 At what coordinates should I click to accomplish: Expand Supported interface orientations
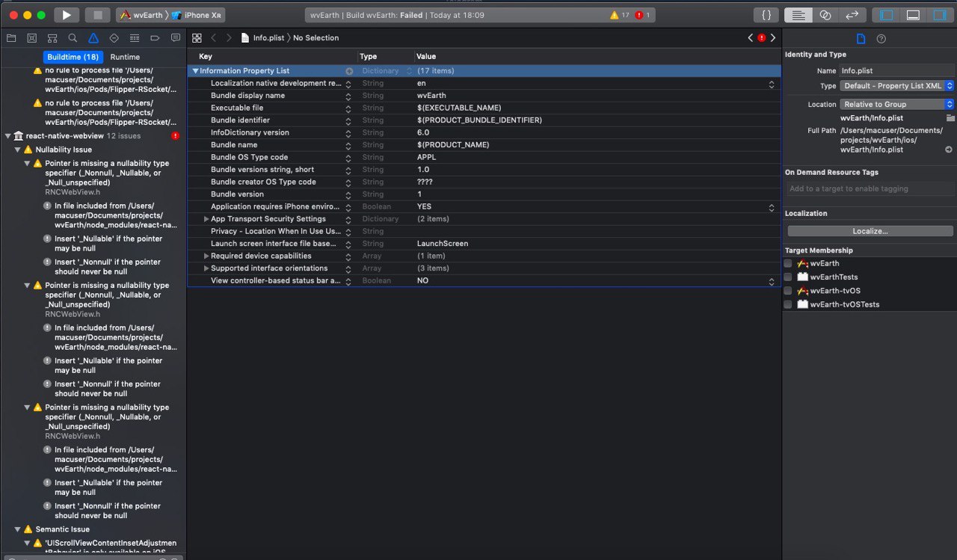click(x=206, y=268)
